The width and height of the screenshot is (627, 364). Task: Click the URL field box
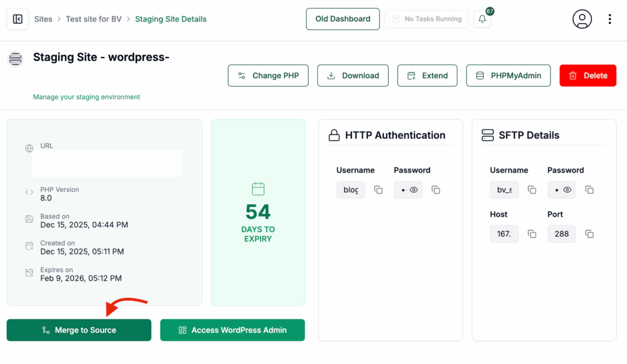(107, 163)
